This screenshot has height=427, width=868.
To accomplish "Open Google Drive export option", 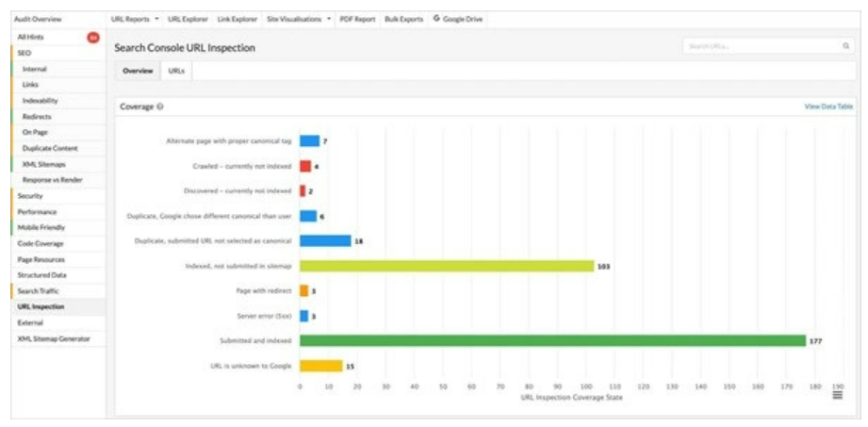I will (x=458, y=19).
